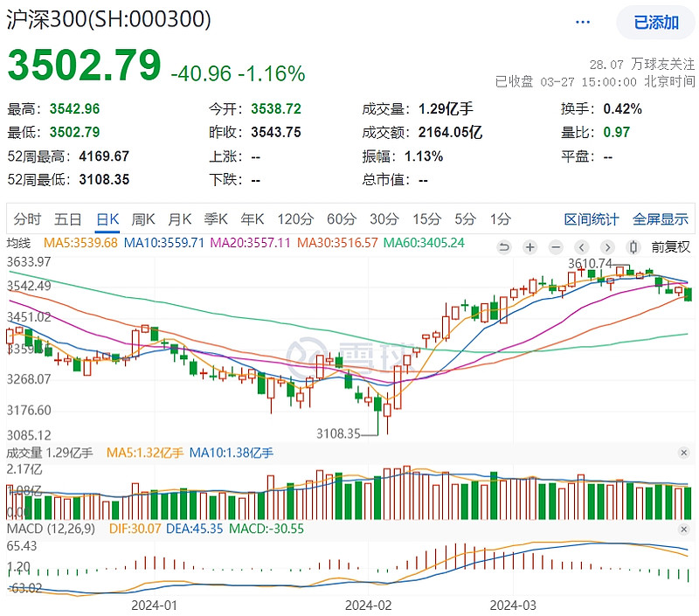Switch to the 分时 chart tab

click(27, 219)
